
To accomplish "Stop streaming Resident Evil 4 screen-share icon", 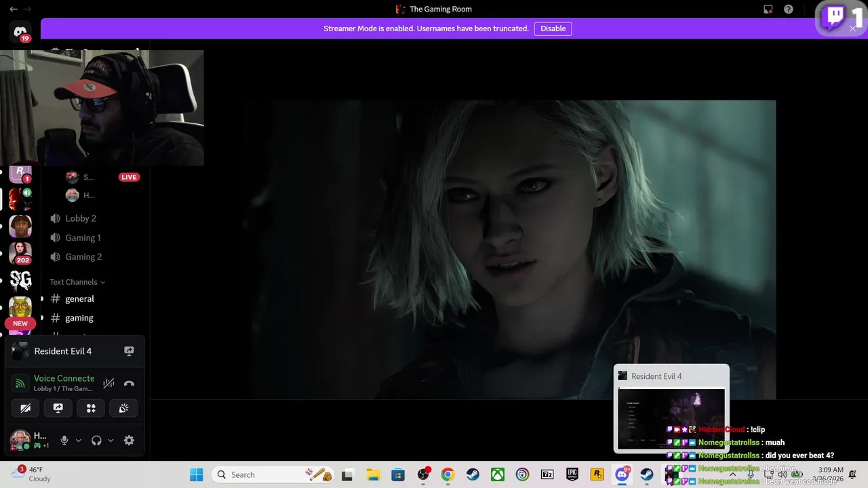I will pyautogui.click(x=129, y=351).
